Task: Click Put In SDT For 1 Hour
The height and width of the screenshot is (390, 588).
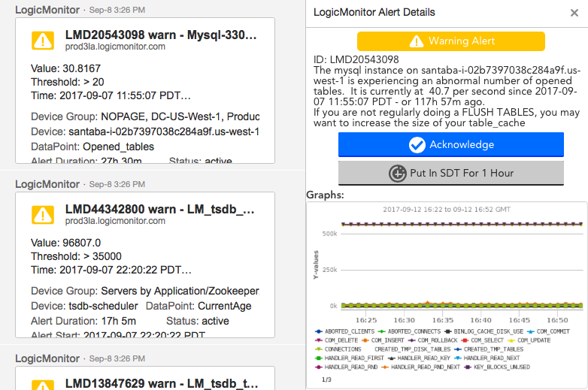Action: point(450,173)
